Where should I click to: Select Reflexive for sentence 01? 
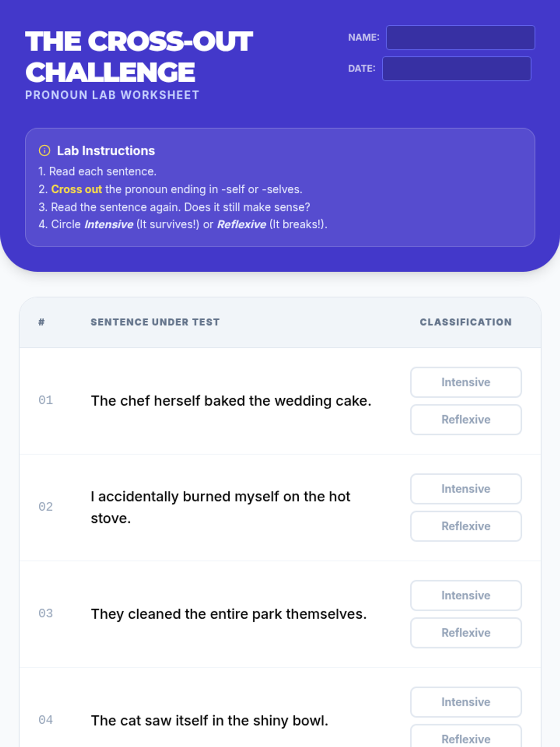pyautogui.click(x=466, y=420)
